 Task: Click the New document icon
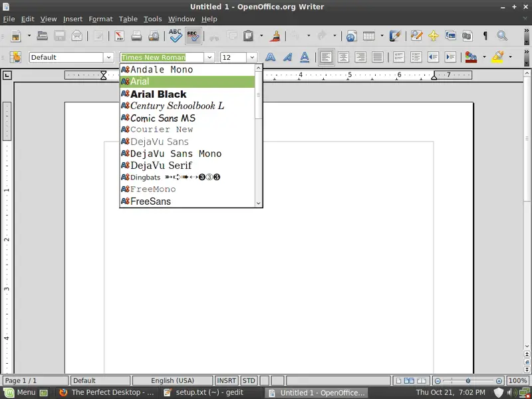pyautogui.click(x=15, y=36)
